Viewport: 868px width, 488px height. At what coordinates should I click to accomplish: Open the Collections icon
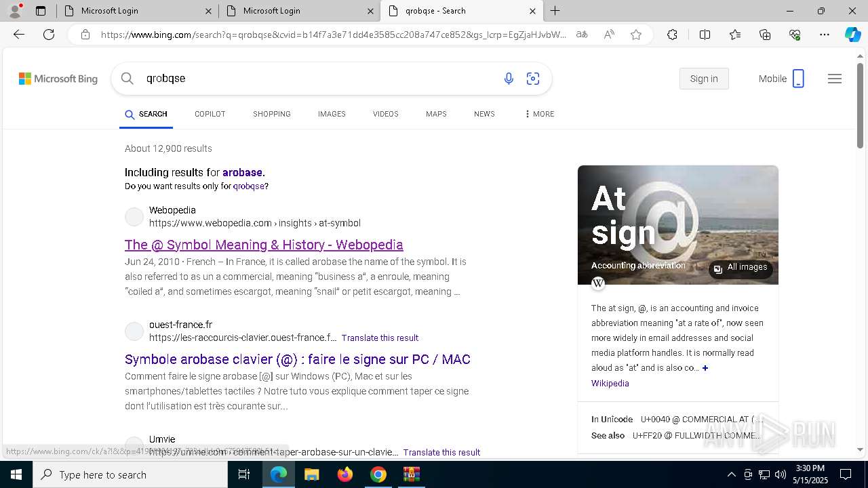click(x=765, y=35)
